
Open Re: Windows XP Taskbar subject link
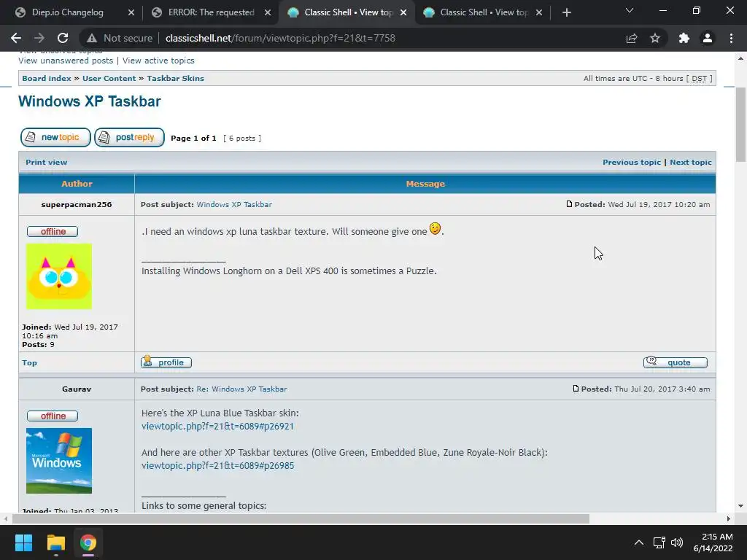pos(241,389)
